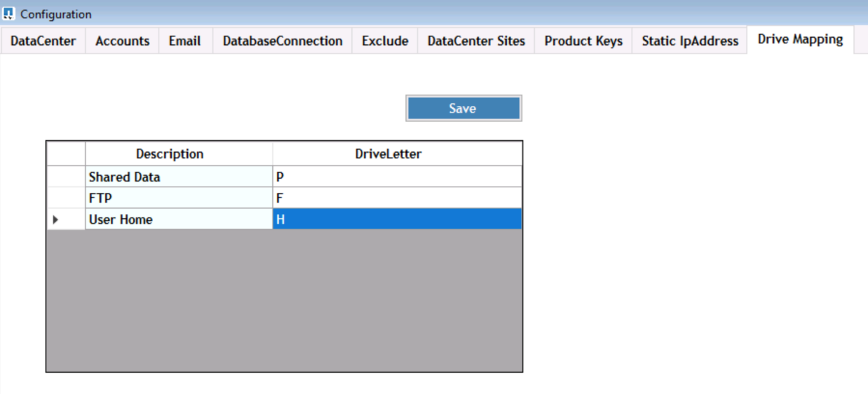Open the Accounts tab

click(122, 41)
